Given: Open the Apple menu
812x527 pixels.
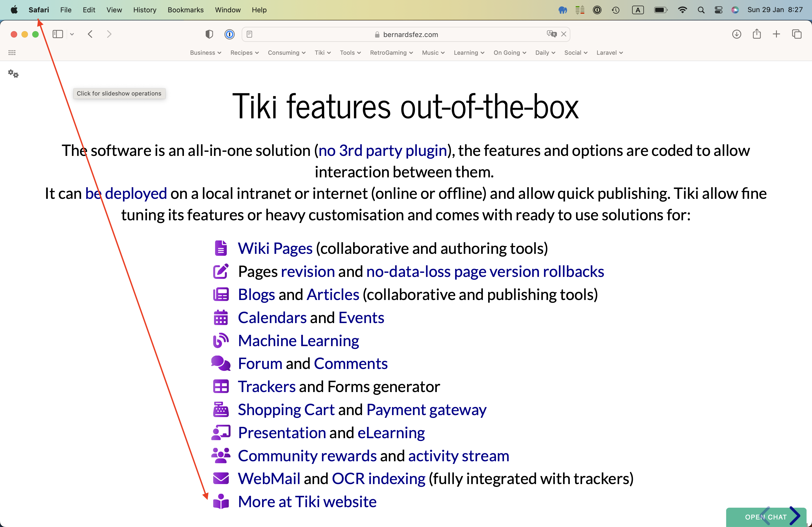Looking at the screenshot, I should (14, 10).
